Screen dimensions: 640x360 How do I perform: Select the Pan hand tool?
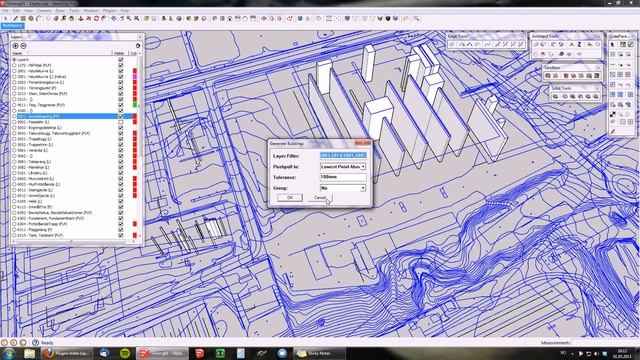click(121, 18)
